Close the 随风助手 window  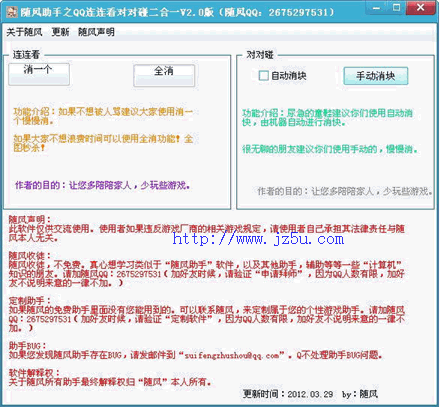click(x=421, y=7)
